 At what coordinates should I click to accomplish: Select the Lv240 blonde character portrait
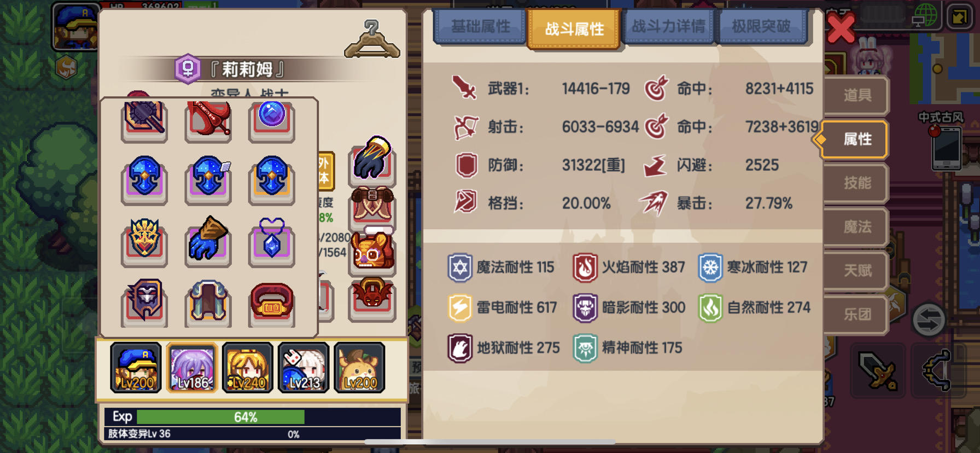(x=248, y=368)
